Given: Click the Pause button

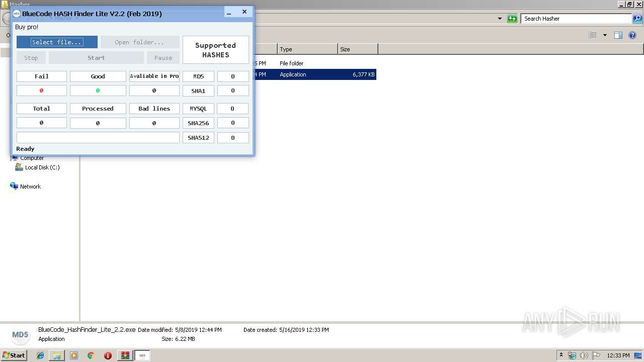Looking at the screenshot, I should tap(163, 58).
